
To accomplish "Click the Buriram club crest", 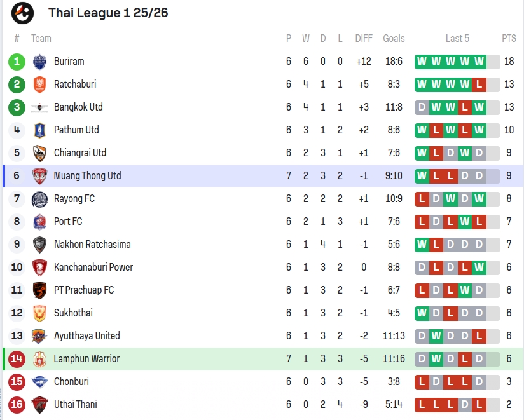I will pyautogui.click(x=39, y=62).
